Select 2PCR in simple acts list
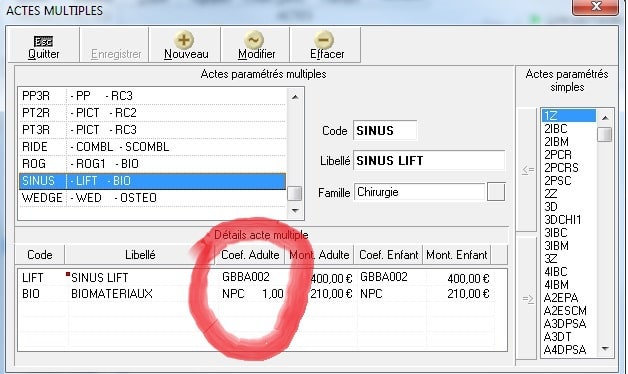This screenshot has width=628, height=374. coord(569,155)
